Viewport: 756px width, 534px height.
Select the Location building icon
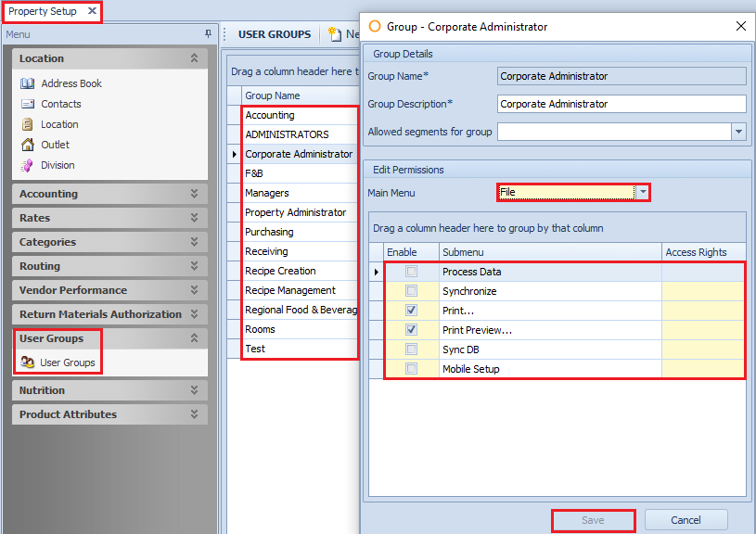[27, 124]
